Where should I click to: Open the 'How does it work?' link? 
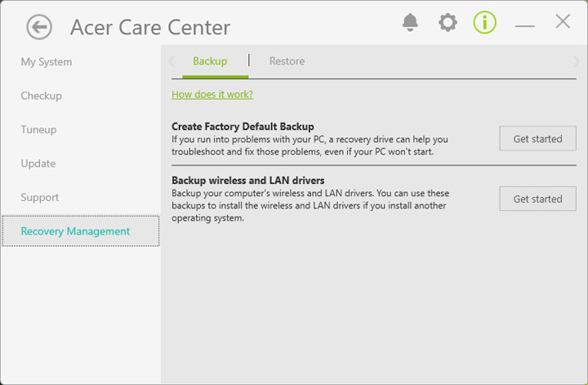click(212, 94)
